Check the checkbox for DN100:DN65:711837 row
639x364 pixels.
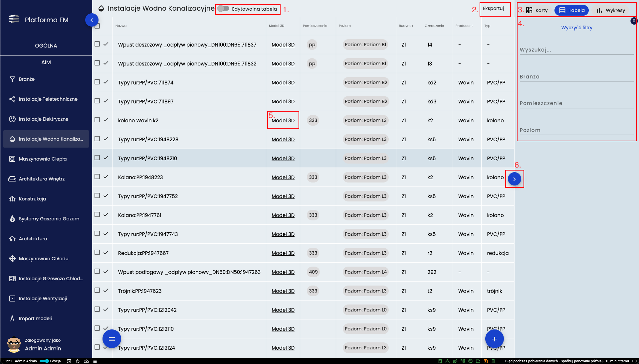[97, 44]
